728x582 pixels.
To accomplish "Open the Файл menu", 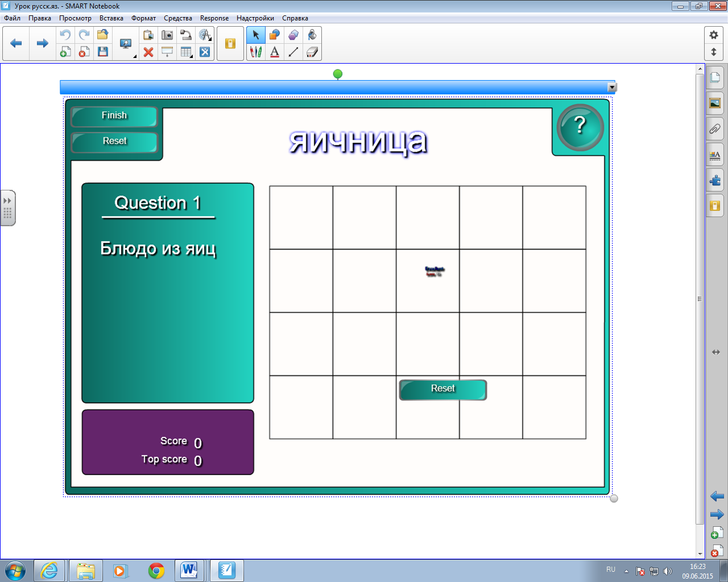I will tap(12, 18).
